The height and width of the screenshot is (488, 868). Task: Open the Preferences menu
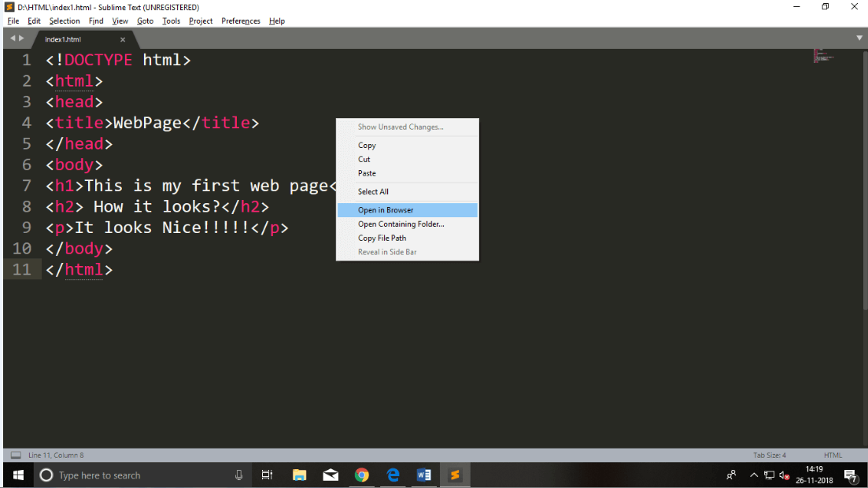pos(241,21)
